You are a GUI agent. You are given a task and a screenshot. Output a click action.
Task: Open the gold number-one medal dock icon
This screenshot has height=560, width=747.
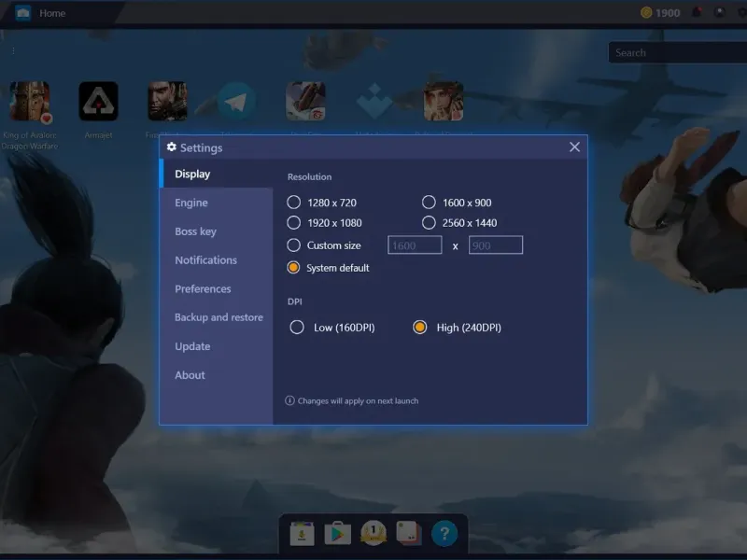373,533
